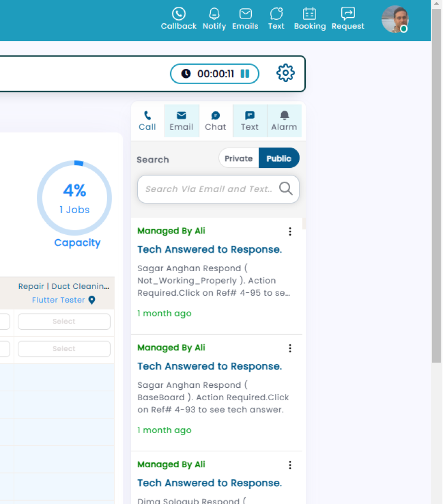This screenshot has width=443, height=504.
Task: Open options menu for Dima Sologub notification
Action: [290, 465]
